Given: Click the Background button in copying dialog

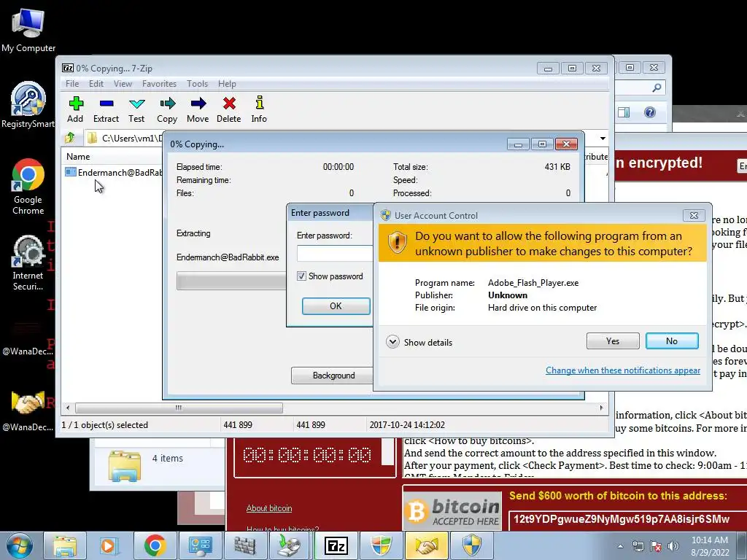Looking at the screenshot, I should click(332, 376).
